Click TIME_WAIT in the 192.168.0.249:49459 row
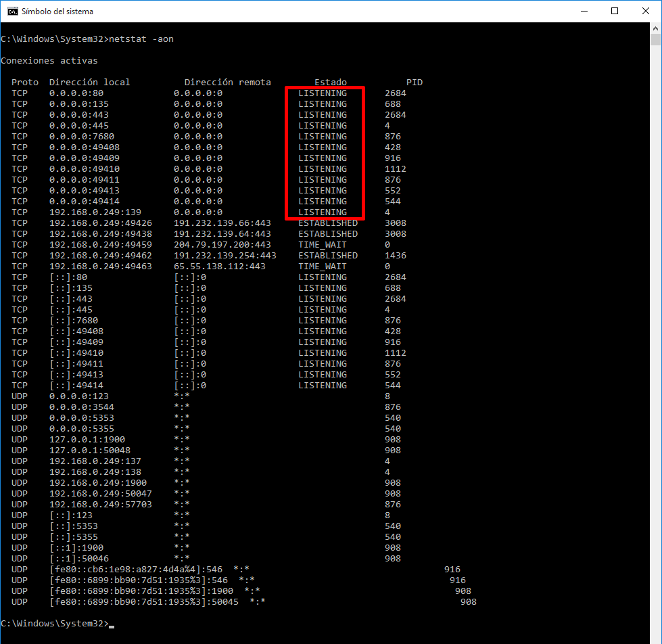 tap(323, 244)
